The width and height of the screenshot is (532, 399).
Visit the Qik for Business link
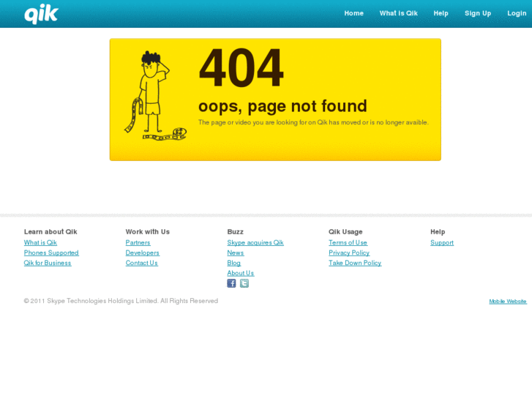(x=48, y=263)
